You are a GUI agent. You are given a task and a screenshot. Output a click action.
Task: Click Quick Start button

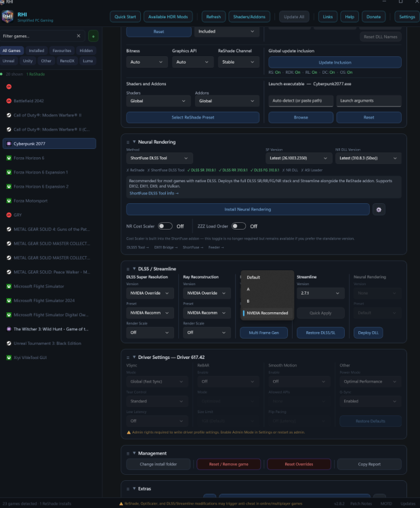(125, 17)
